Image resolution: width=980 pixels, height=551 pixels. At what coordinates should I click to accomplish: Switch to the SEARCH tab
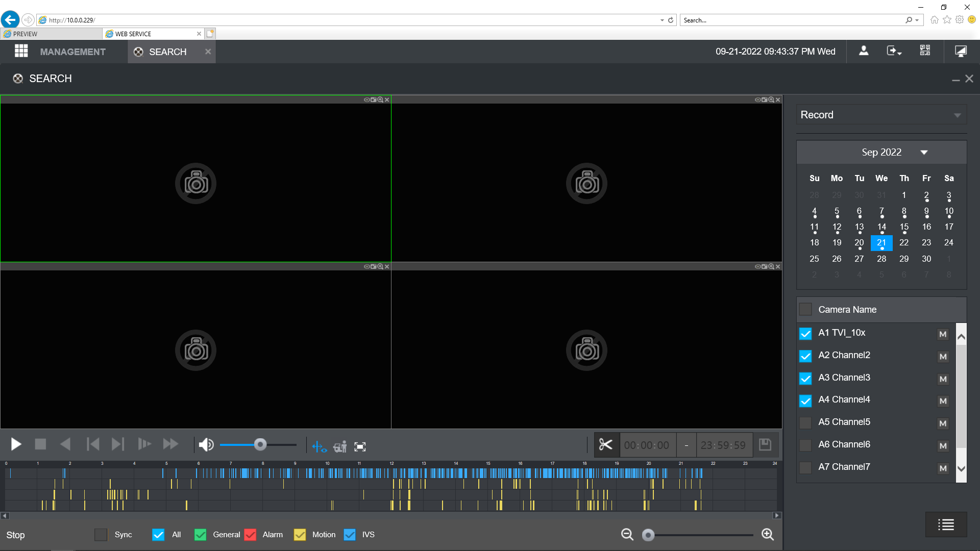click(x=167, y=52)
